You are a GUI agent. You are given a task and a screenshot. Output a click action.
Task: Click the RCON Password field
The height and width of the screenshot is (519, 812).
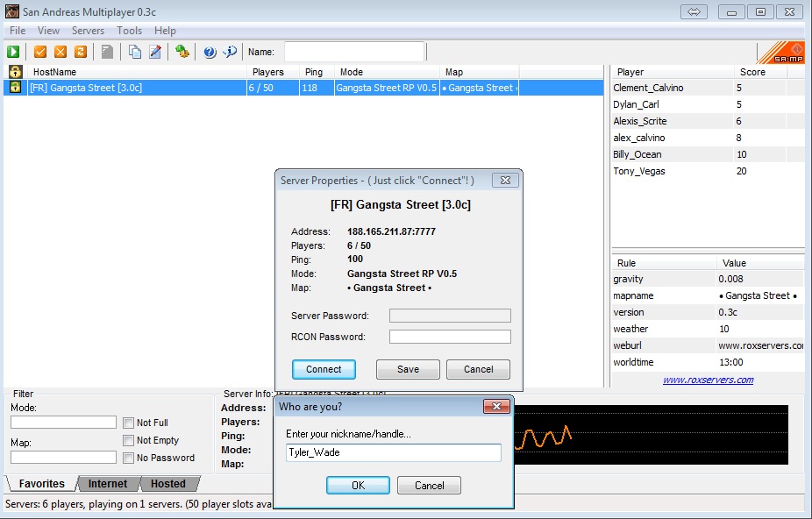[x=450, y=337]
